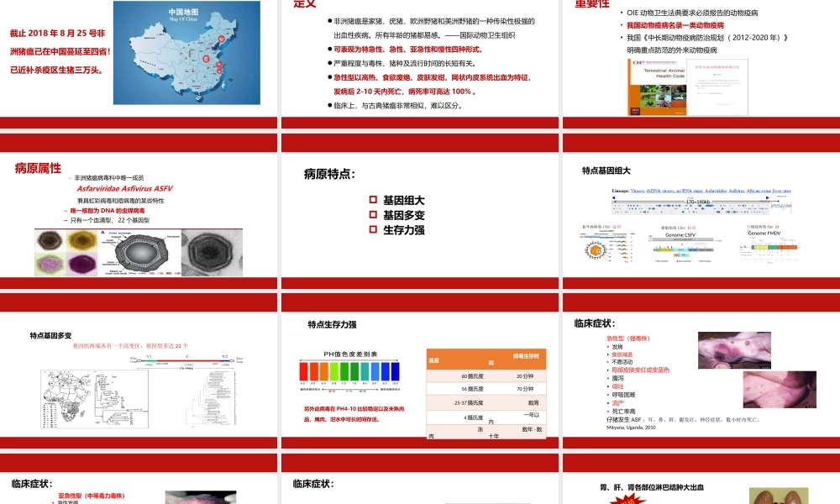
Task: Click the 基因组大 checkbox item
Action: click(399, 200)
